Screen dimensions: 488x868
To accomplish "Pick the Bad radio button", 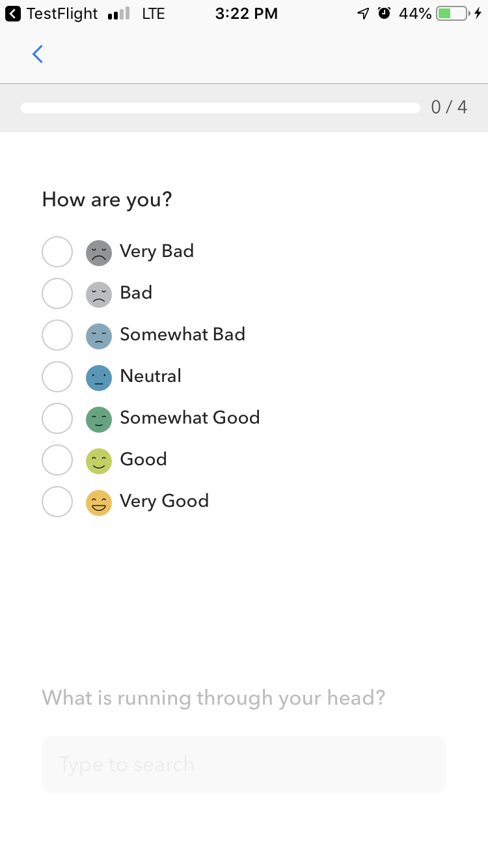I will pyautogui.click(x=57, y=293).
